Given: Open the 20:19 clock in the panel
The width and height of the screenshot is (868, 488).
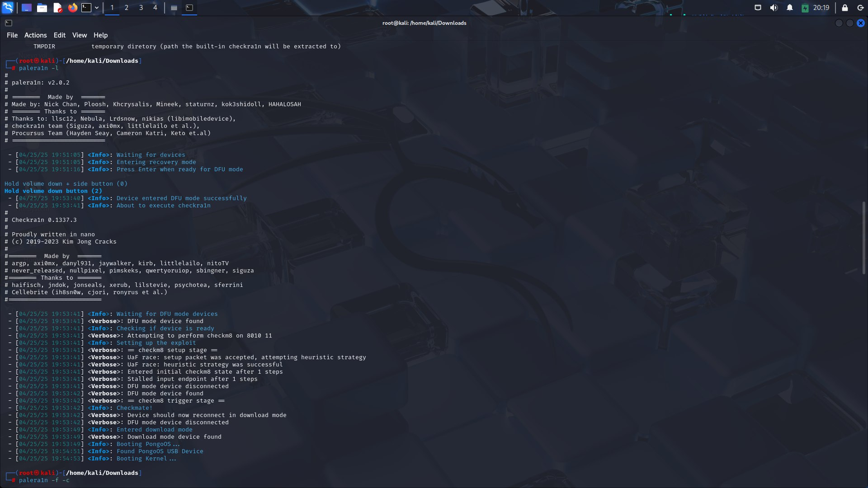Looking at the screenshot, I should click(x=821, y=8).
